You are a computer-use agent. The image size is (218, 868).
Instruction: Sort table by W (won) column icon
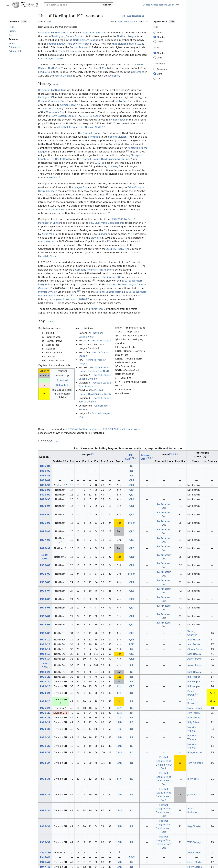pyautogui.click(x=79, y=461)
